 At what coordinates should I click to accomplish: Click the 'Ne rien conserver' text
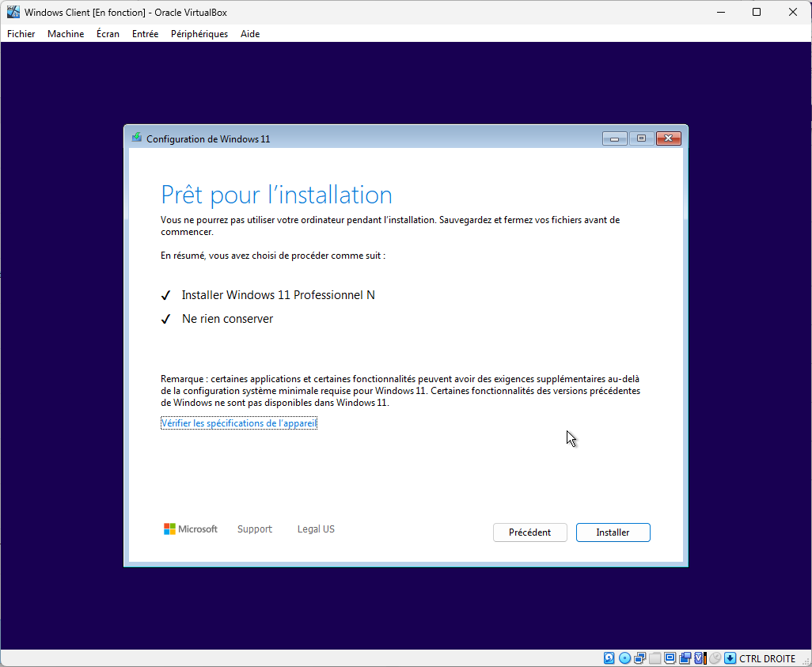click(227, 319)
